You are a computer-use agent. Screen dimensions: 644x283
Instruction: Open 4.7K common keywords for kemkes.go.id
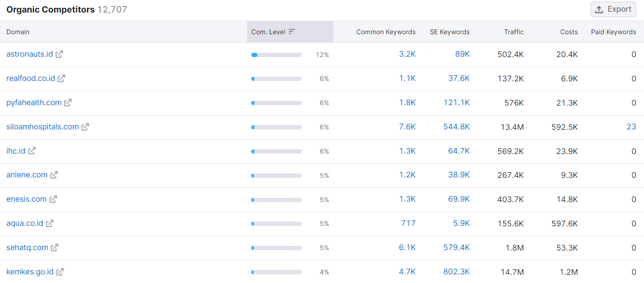coord(407,272)
